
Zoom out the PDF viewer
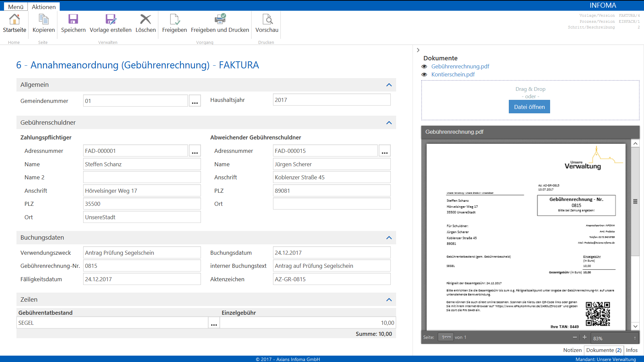(x=575, y=337)
